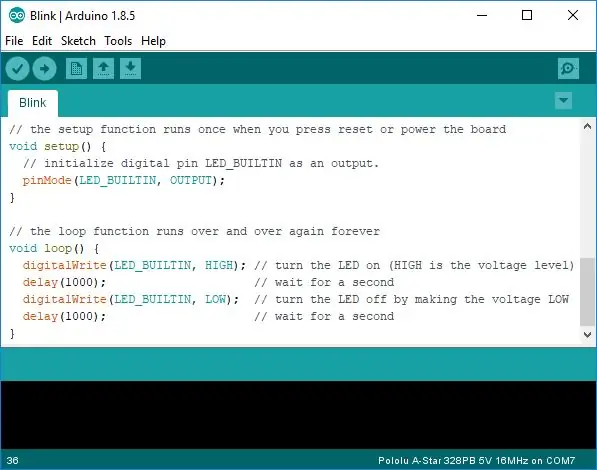Click the Verify checkmark button

[x=18, y=69]
